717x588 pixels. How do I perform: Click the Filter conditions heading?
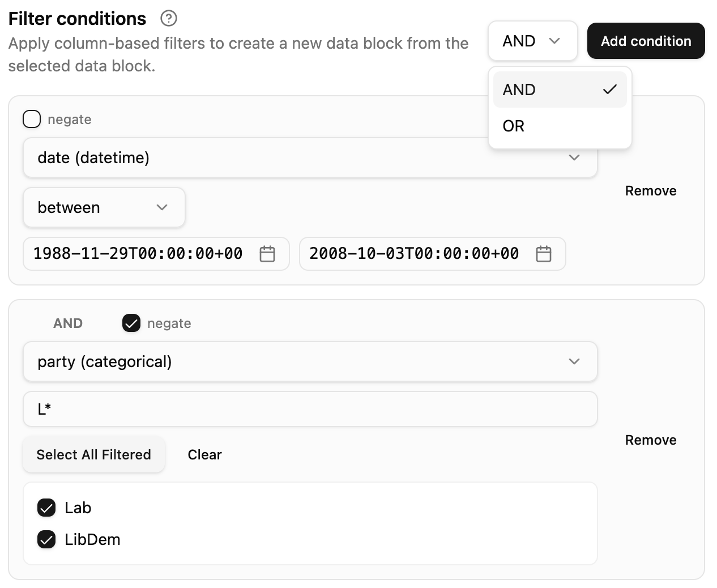77,19
